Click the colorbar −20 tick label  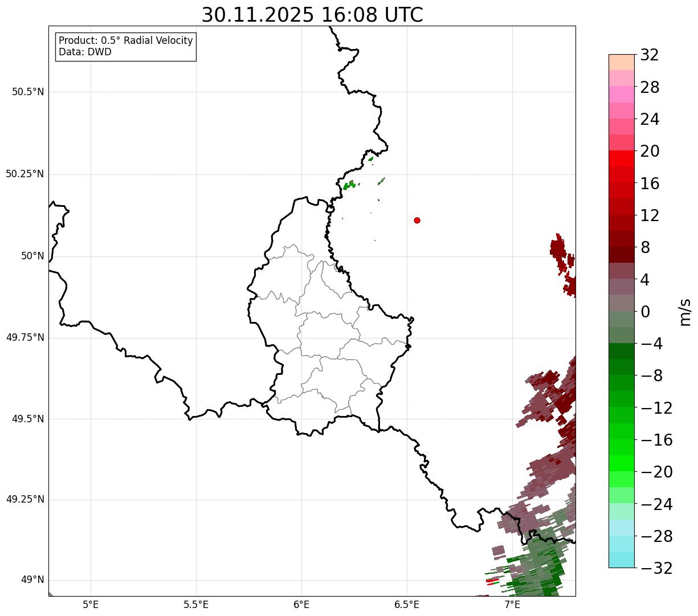[x=656, y=472]
